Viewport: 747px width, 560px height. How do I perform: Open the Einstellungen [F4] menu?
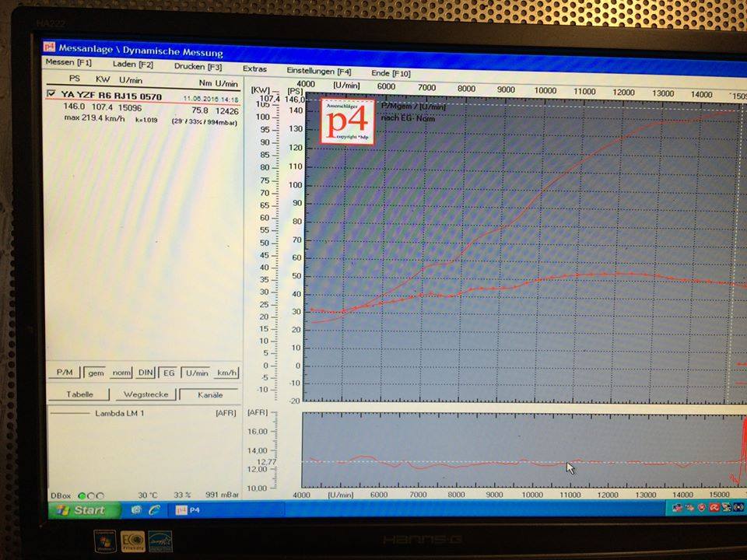[318, 71]
